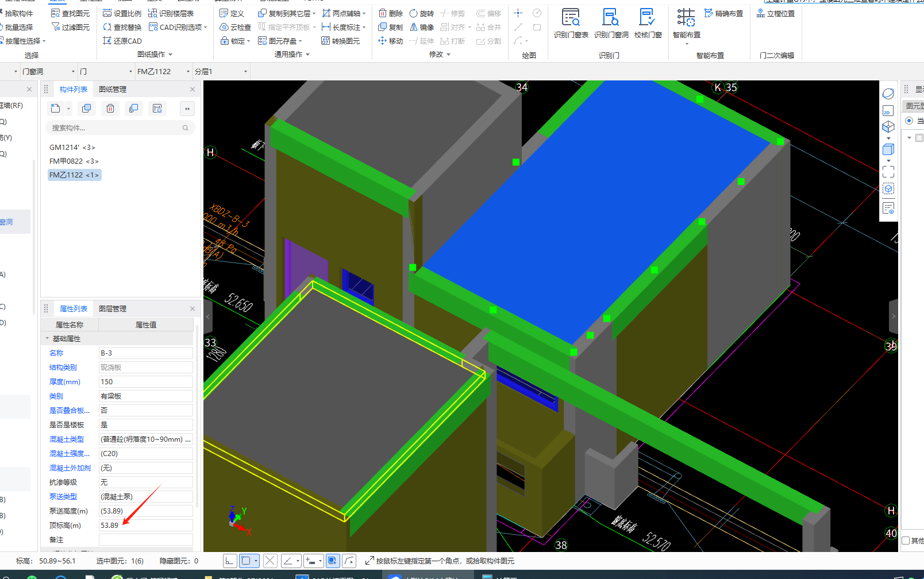Collapse the right panel arrow handle
This screenshot has width=924, height=579.
[x=894, y=316]
